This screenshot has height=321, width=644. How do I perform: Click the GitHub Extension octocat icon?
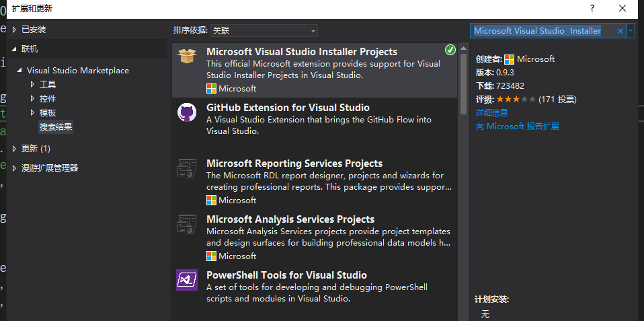[186, 112]
